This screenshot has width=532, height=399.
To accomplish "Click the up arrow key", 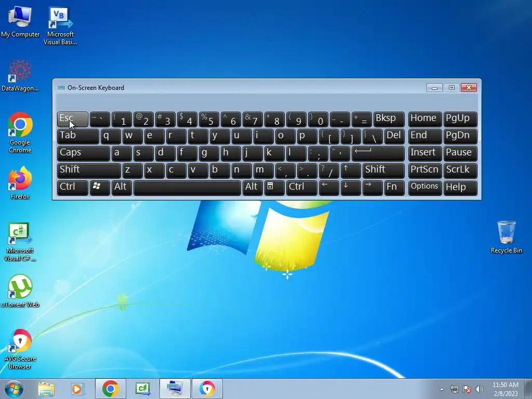I will tap(351, 170).
